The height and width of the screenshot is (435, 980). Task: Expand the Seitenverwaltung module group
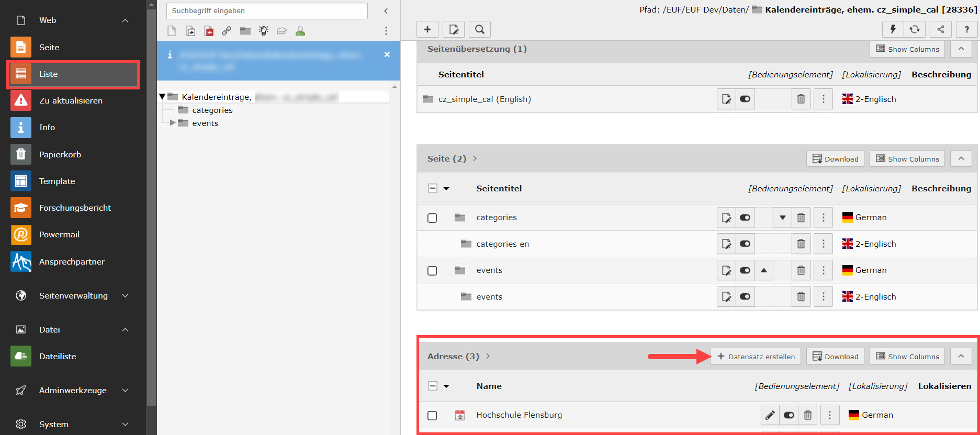coord(125,296)
